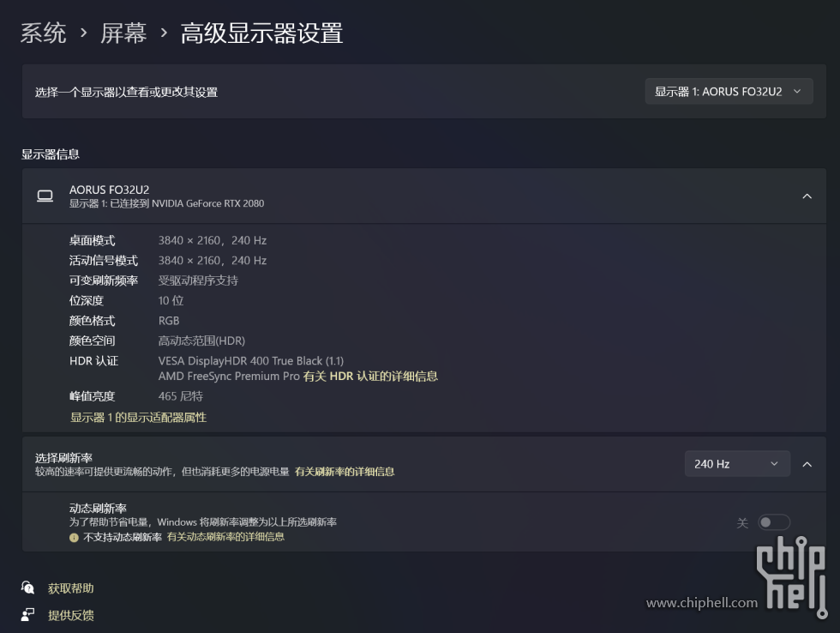Click the 提供反馈 person icon
This screenshot has width=840, height=633.
[27, 615]
